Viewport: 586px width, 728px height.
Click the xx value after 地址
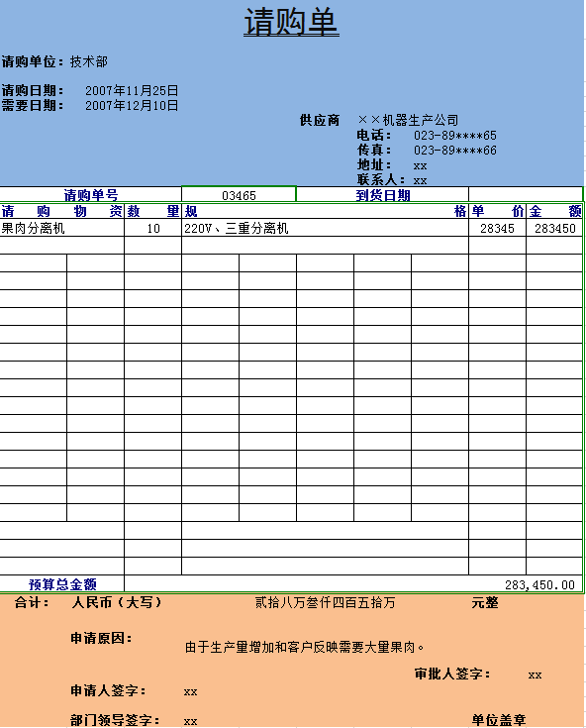pos(420,165)
